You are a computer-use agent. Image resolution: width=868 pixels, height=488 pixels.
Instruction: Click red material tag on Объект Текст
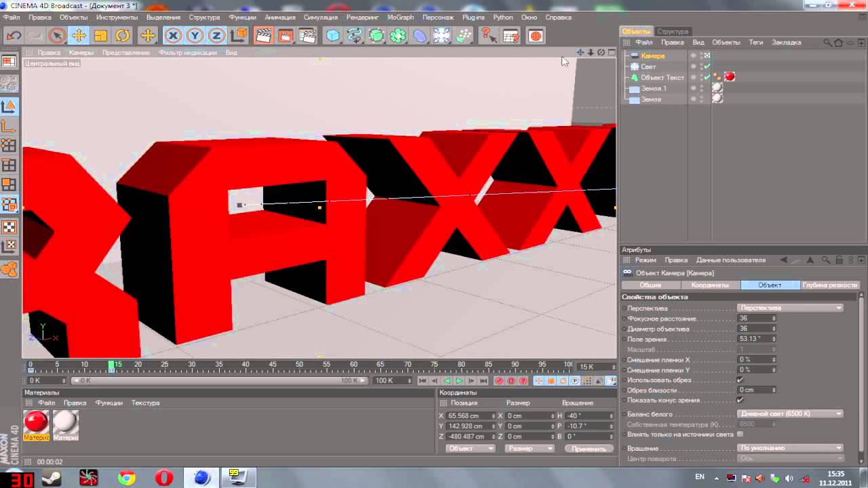[730, 77]
